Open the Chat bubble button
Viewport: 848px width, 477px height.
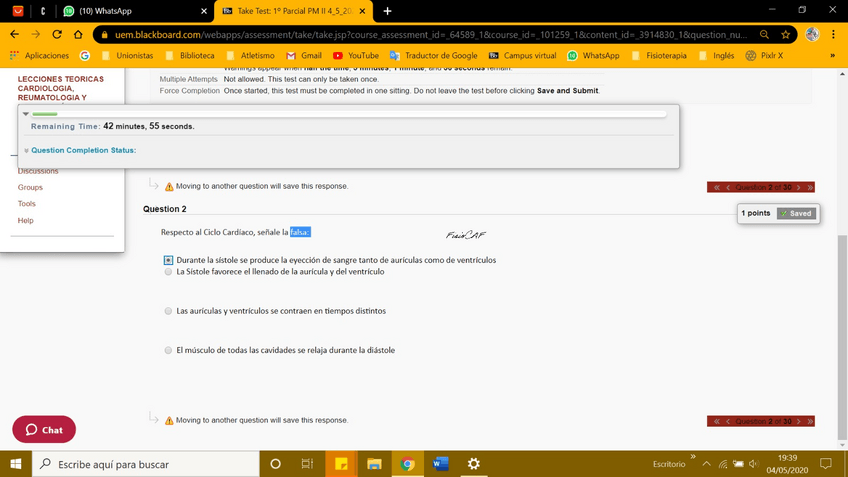44,429
